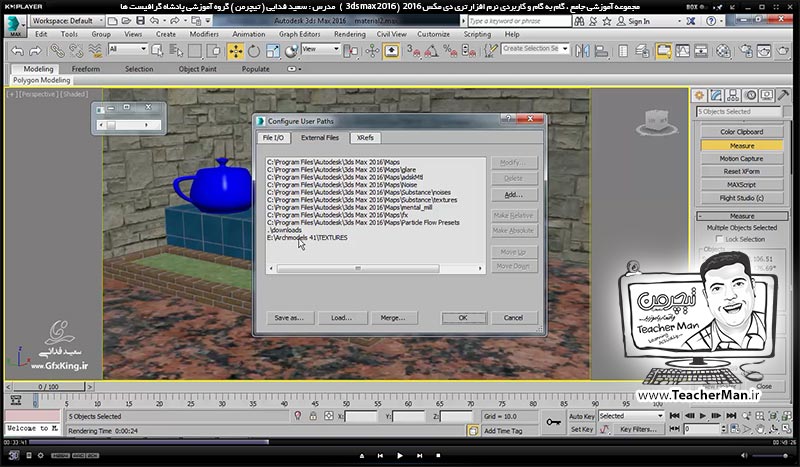Click the KMPlayer playback progress bar
This screenshot has width=800, height=467.
point(400,442)
